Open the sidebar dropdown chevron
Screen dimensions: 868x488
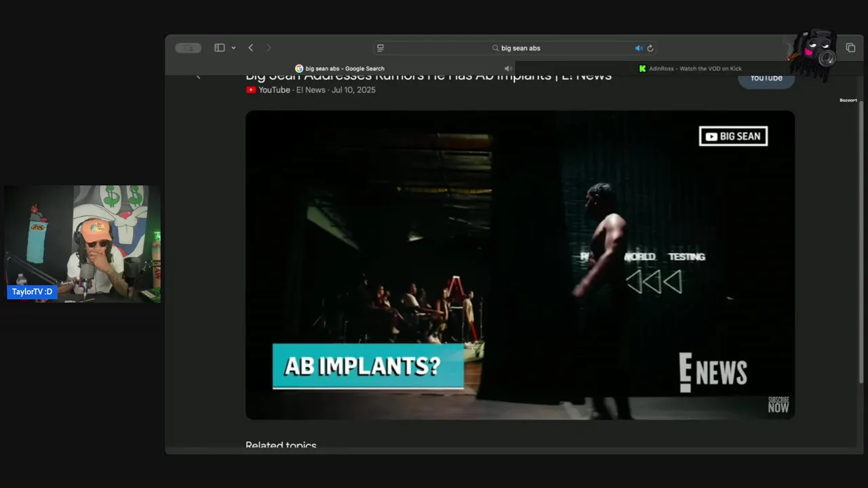[233, 48]
